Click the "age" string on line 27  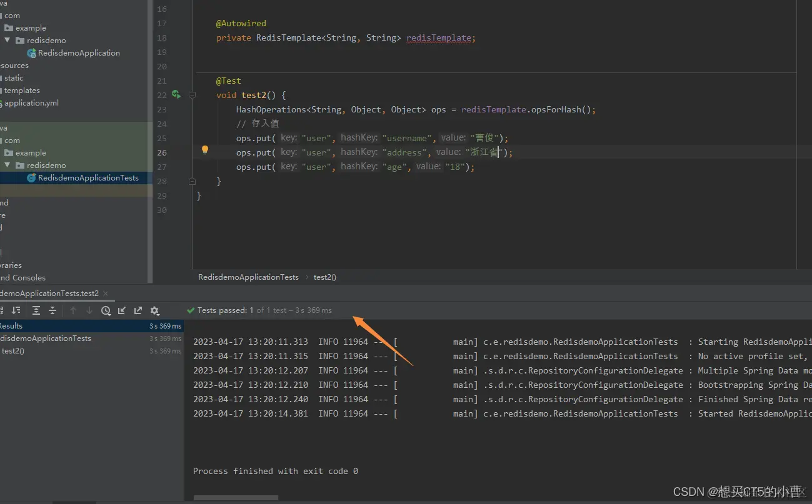coord(395,167)
